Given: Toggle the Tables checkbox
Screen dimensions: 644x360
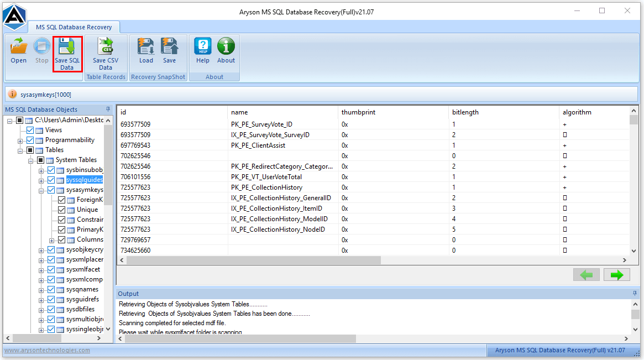Looking at the screenshot, I should [30, 150].
